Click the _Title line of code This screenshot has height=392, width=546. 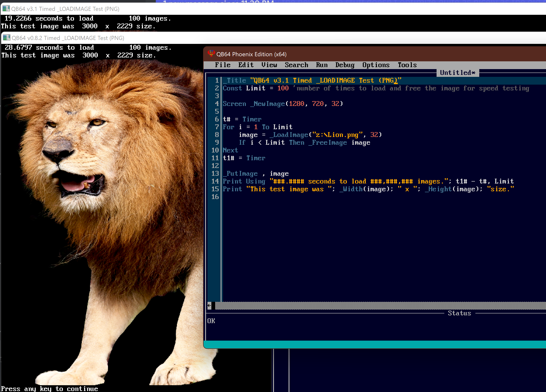(312, 80)
